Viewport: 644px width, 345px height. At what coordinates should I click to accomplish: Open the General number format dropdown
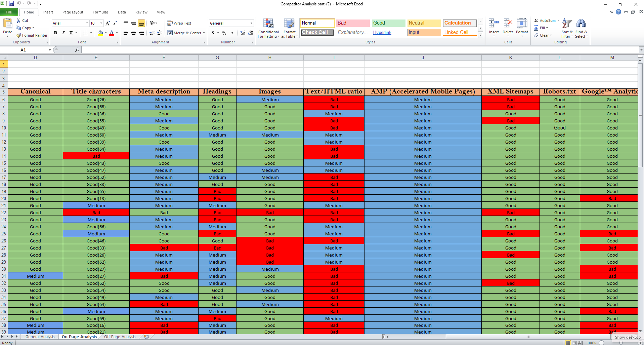(251, 23)
